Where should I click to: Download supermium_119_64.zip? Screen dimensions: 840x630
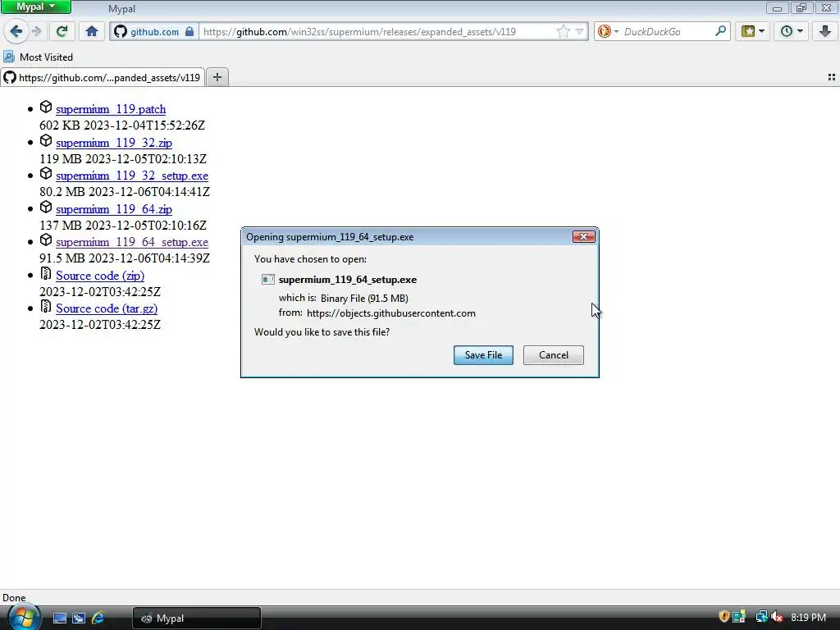114,209
